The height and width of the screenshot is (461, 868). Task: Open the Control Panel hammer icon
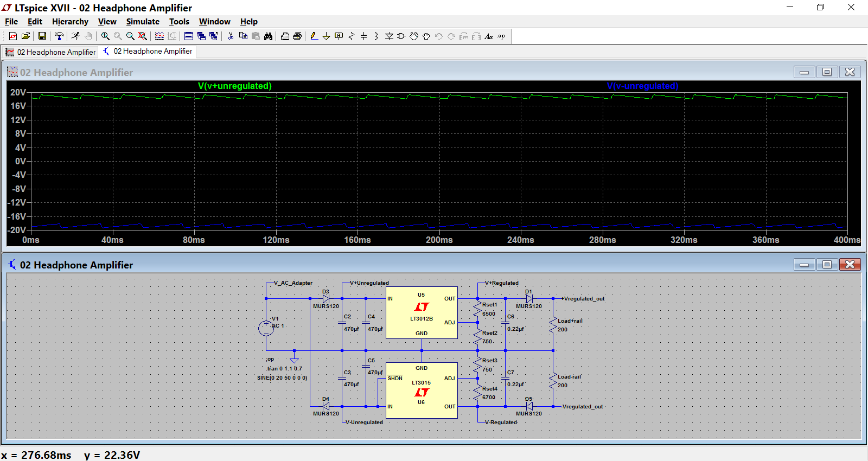click(59, 36)
